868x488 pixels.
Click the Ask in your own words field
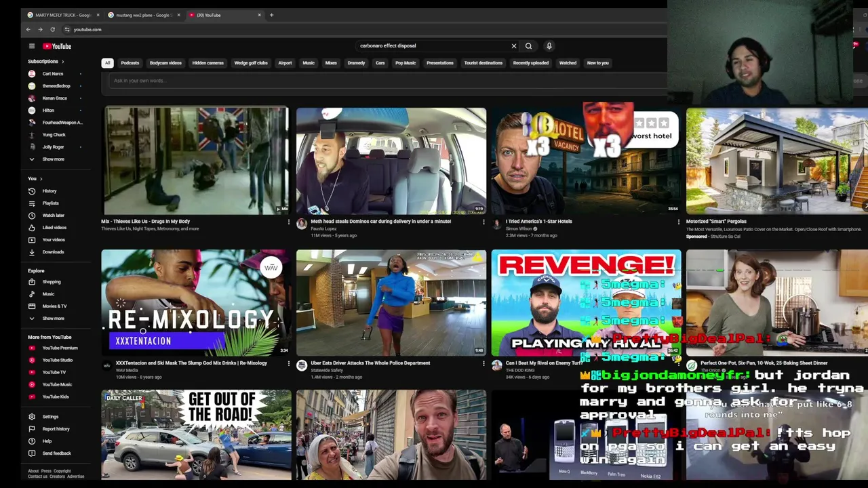pyautogui.click(x=387, y=81)
